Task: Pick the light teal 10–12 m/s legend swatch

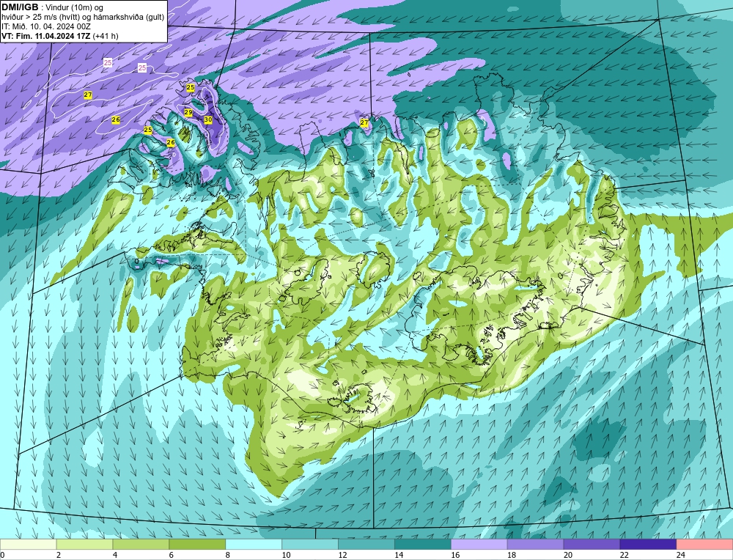Action: (x=310, y=544)
